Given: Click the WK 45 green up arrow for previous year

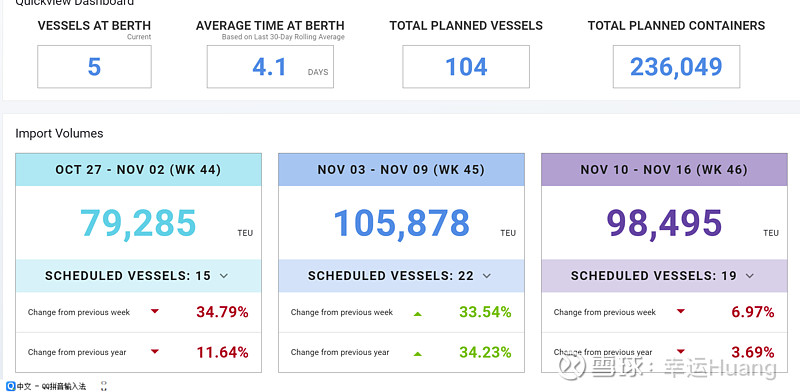Looking at the screenshot, I should pos(418,353).
